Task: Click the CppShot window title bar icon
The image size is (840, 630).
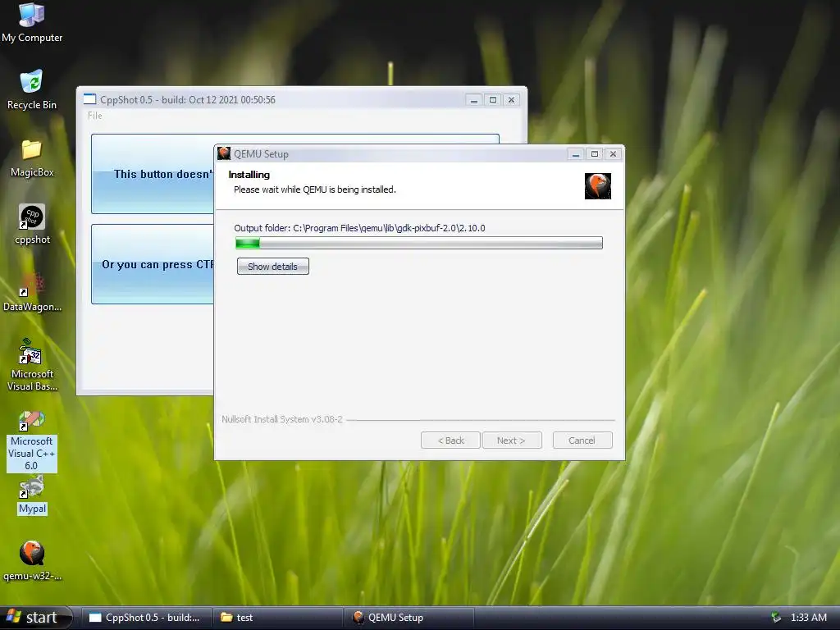Action: click(x=89, y=99)
